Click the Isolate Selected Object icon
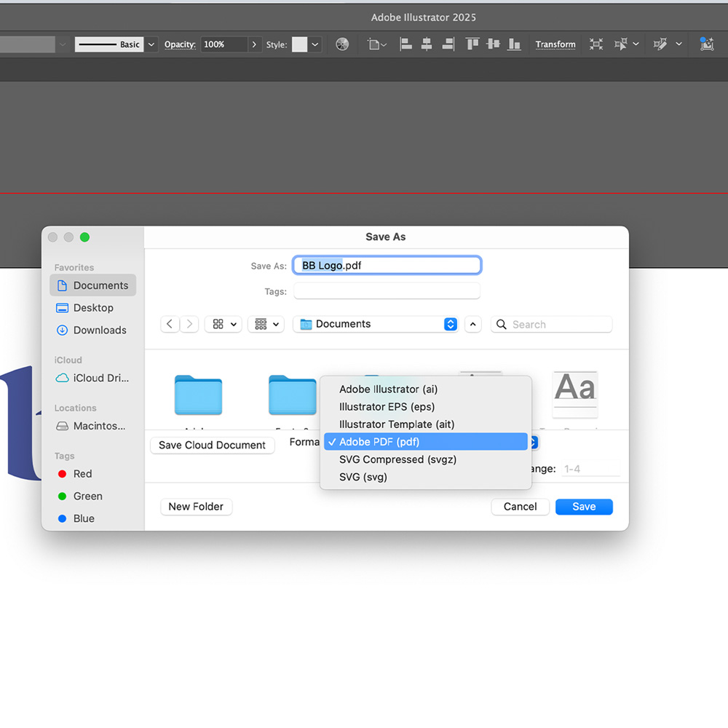 tap(596, 44)
